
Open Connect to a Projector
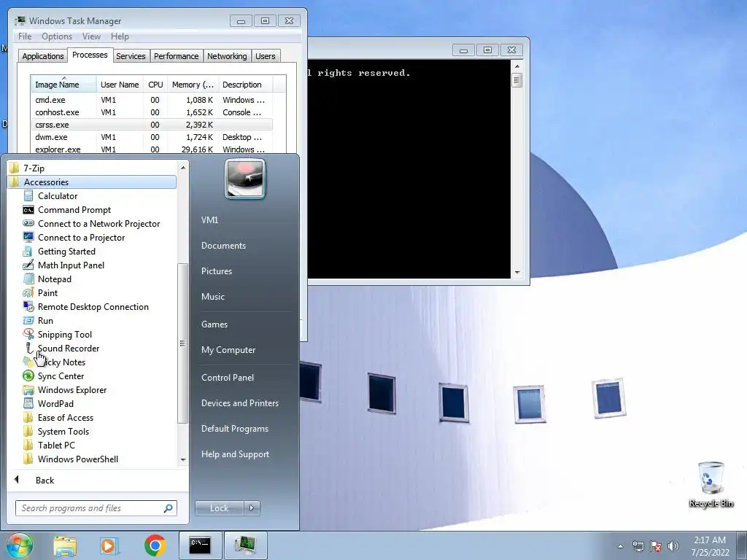[x=81, y=237]
